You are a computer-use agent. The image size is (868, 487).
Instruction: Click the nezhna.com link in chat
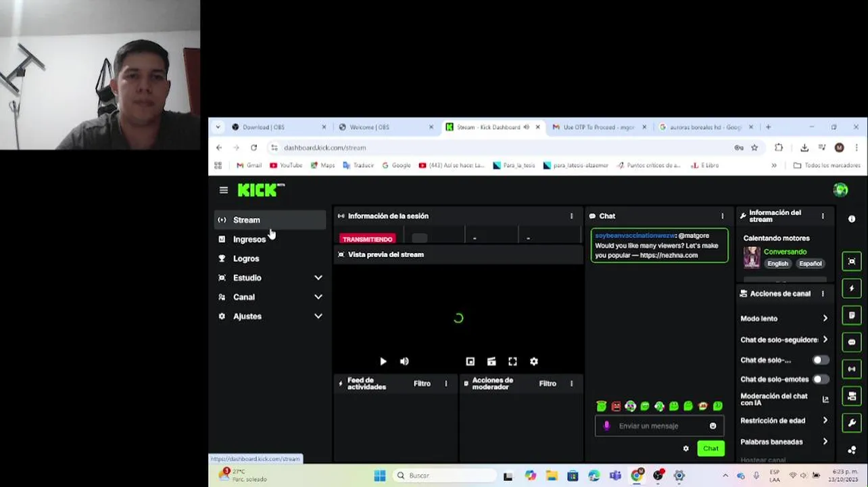tap(669, 256)
